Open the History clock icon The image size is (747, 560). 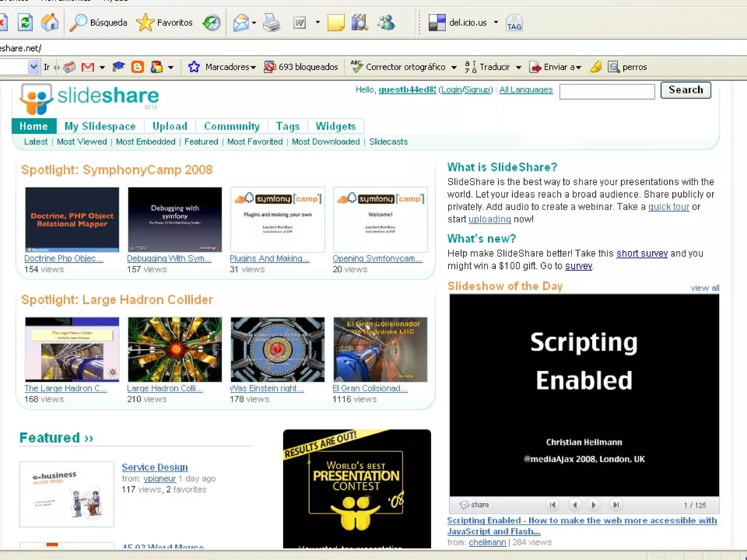pyautogui.click(x=212, y=23)
